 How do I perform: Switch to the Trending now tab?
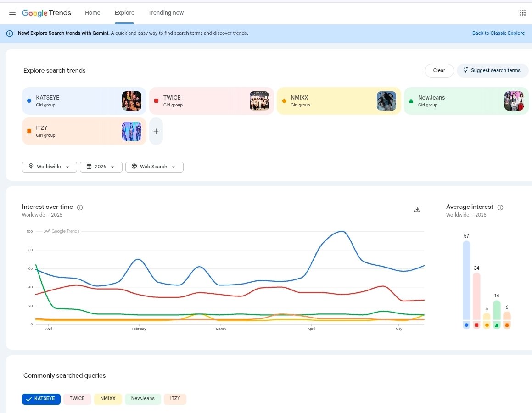(166, 13)
